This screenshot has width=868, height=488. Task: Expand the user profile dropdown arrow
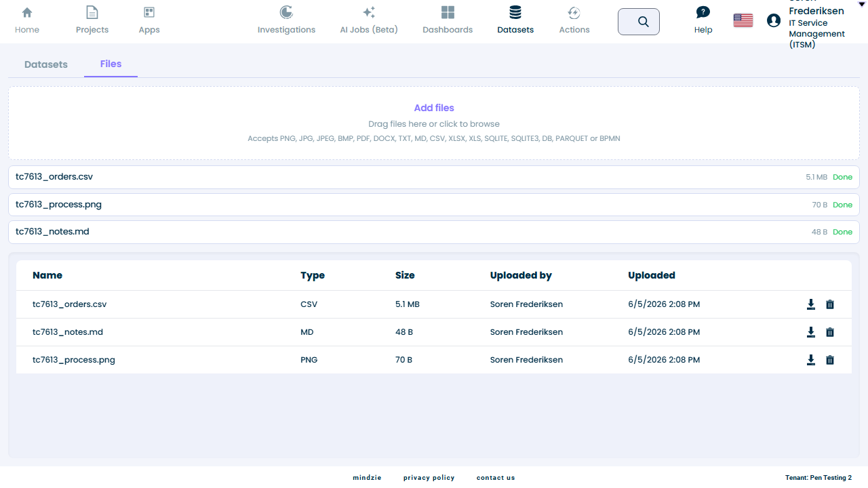862,4
